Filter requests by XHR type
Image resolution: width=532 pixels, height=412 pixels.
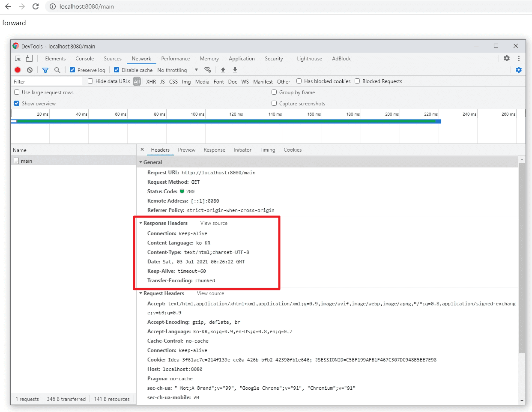(x=151, y=81)
